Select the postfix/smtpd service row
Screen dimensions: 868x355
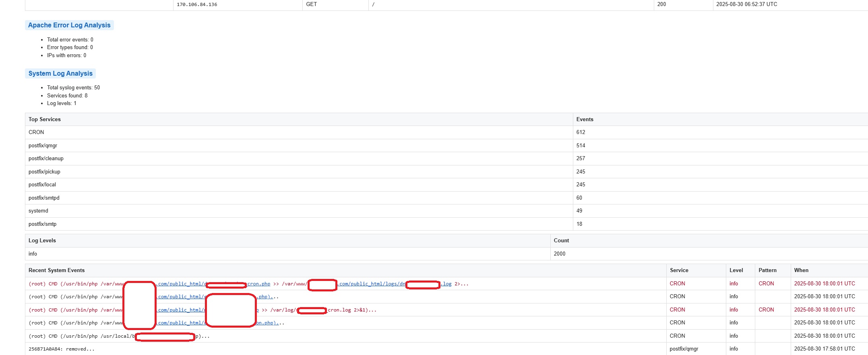click(44, 198)
